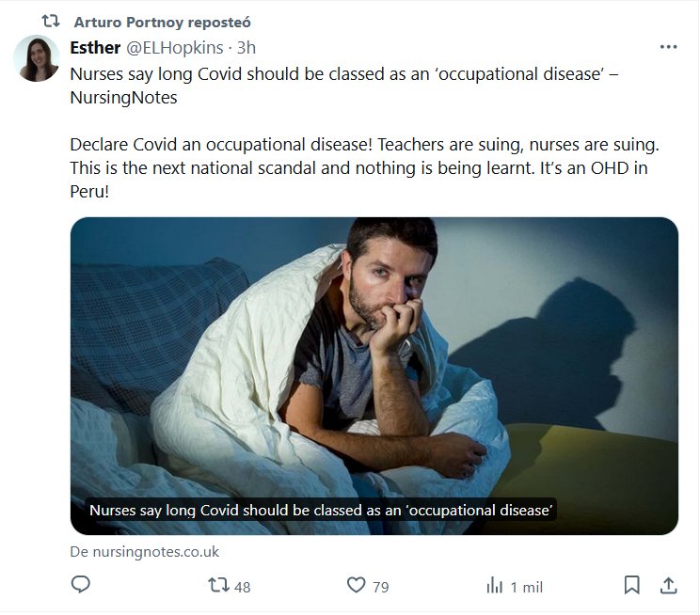This screenshot has width=700, height=615.
Task: Click the 79 likes count
Action: 380,587
